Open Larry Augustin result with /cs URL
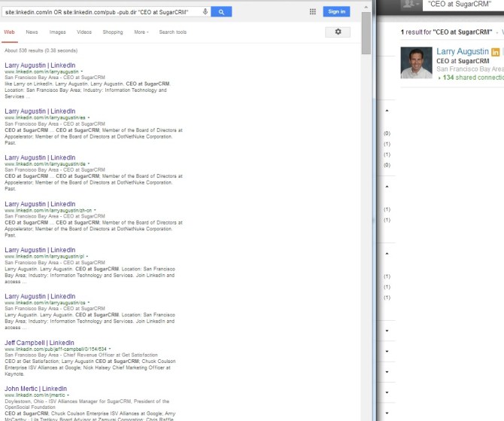Viewport: 504px width, 421px height. [40, 297]
